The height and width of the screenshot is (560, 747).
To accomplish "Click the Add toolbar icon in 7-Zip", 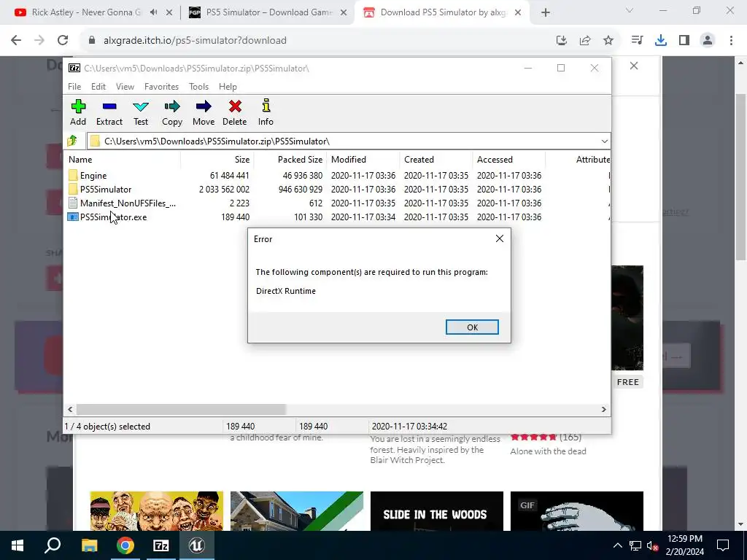I will 78,106.
